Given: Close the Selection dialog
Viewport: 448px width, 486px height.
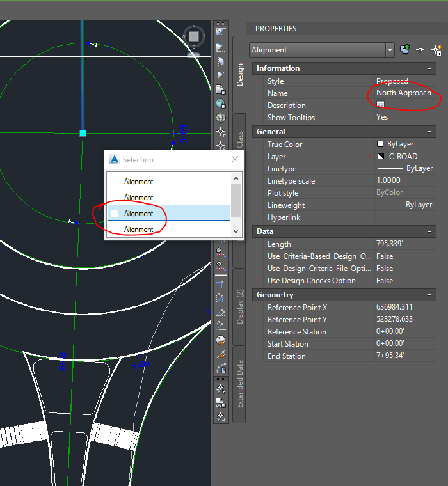Looking at the screenshot, I should (x=235, y=159).
